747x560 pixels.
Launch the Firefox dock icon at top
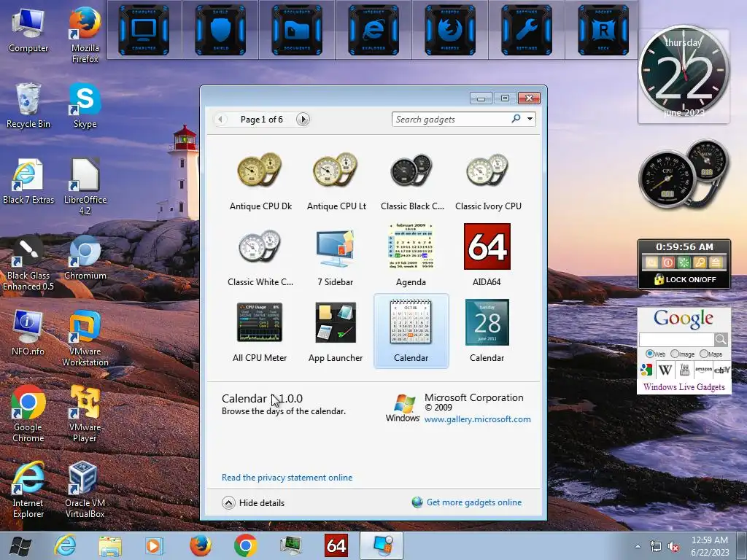(449, 29)
